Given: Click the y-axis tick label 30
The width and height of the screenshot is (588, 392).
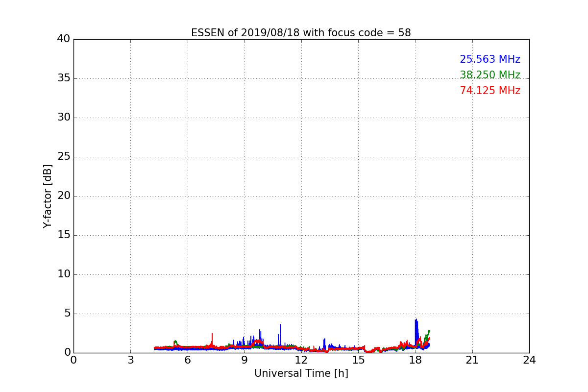Looking at the screenshot, I should coord(63,118).
